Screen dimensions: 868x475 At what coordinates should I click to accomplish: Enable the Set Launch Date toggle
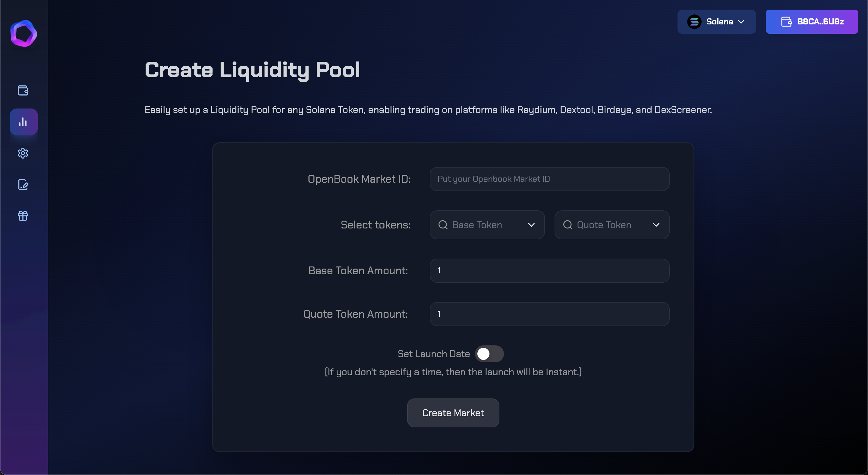(x=489, y=354)
